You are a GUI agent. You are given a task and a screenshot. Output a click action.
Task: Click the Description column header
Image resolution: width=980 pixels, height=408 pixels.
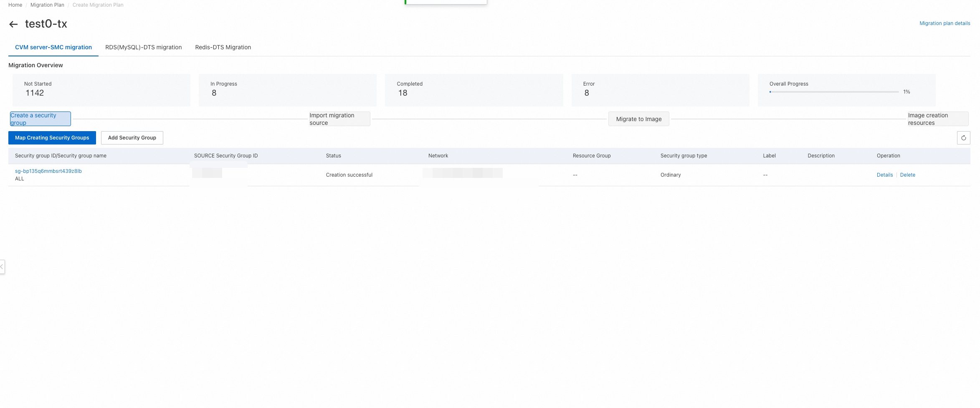[821, 156]
